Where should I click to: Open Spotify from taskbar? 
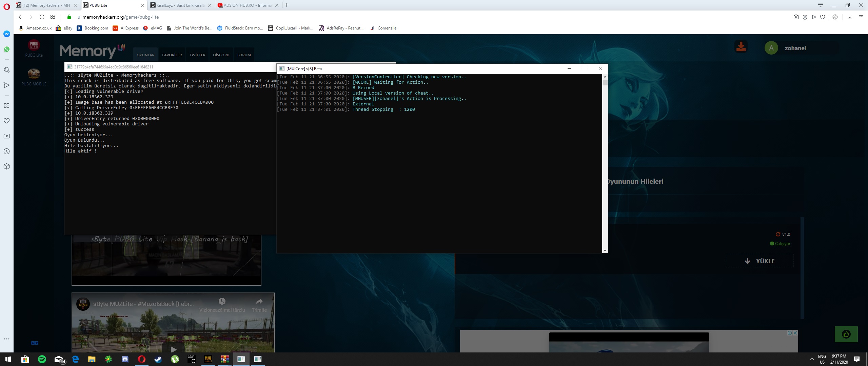pyautogui.click(x=42, y=359)
